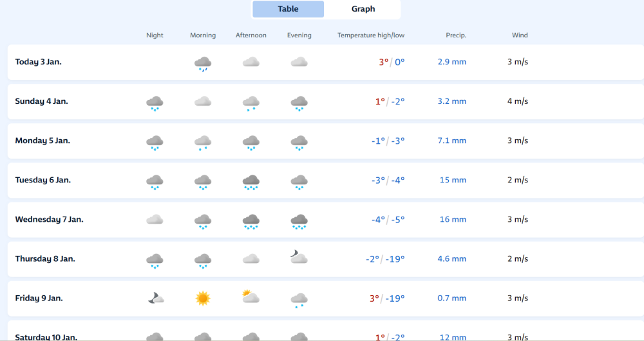The image size is (644, 341).
Task: Expand the Monday 5 Jan. row
Action: (x=43, y=141)
